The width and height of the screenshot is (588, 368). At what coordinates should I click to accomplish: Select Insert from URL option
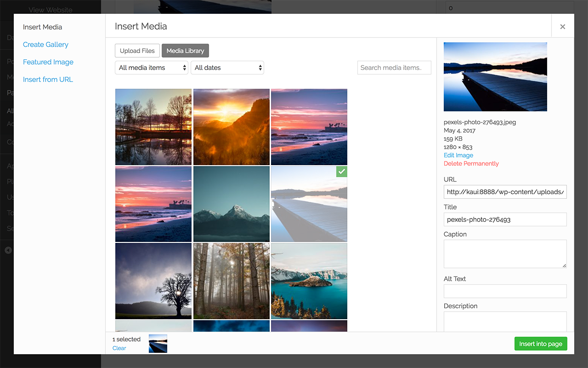point(48,80)
